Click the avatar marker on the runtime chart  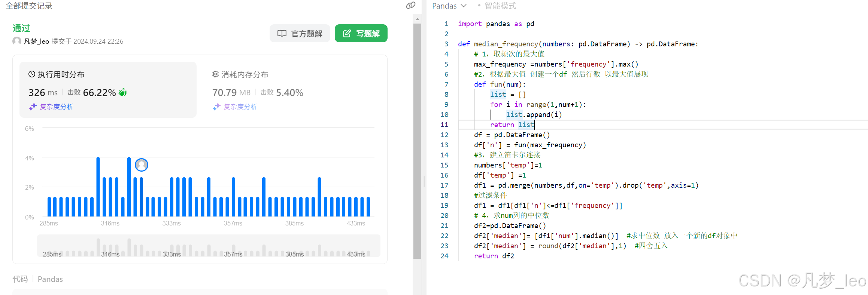point(142,165)
